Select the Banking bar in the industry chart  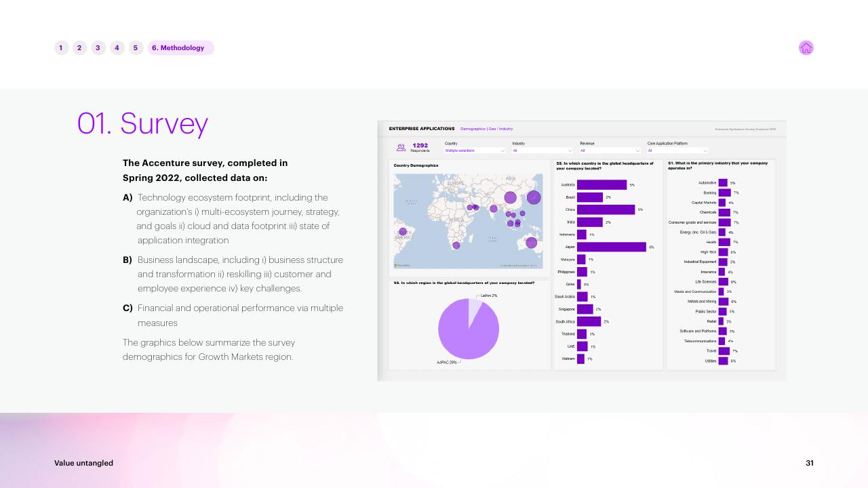(724, 192)
